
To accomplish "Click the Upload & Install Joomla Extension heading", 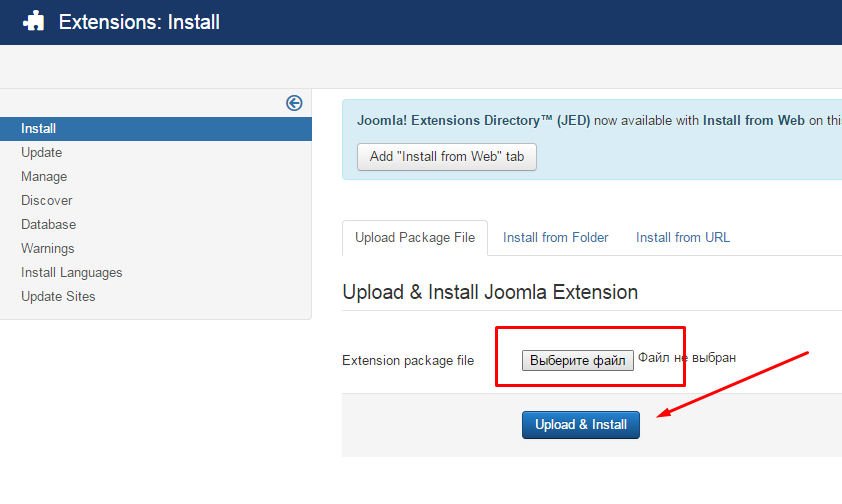I will point(490,293).
